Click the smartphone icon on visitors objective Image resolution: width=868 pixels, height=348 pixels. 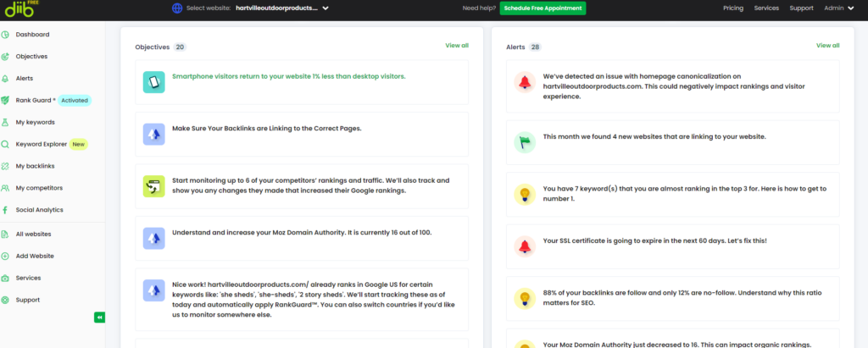pyautogui.click(x=154, y=82)
